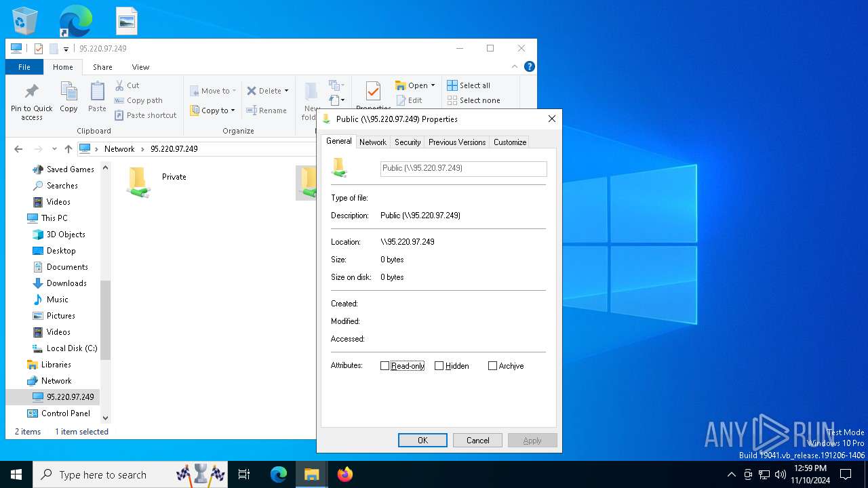Click the Cut scissors icon

(x=120, y=85)
